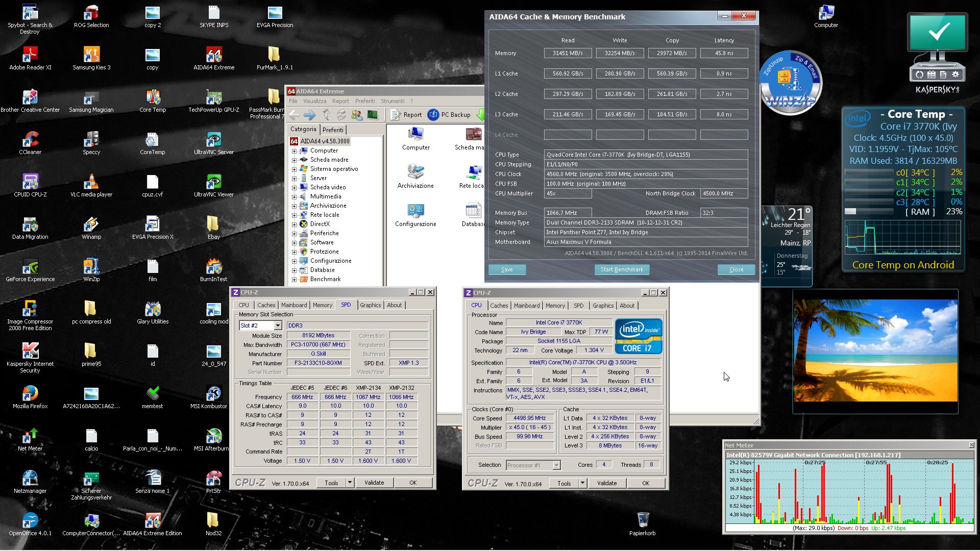Open the Mozilla Firefox desktop icon
Viewport: 980px width, 551px height.
click(x=30, y=397)
